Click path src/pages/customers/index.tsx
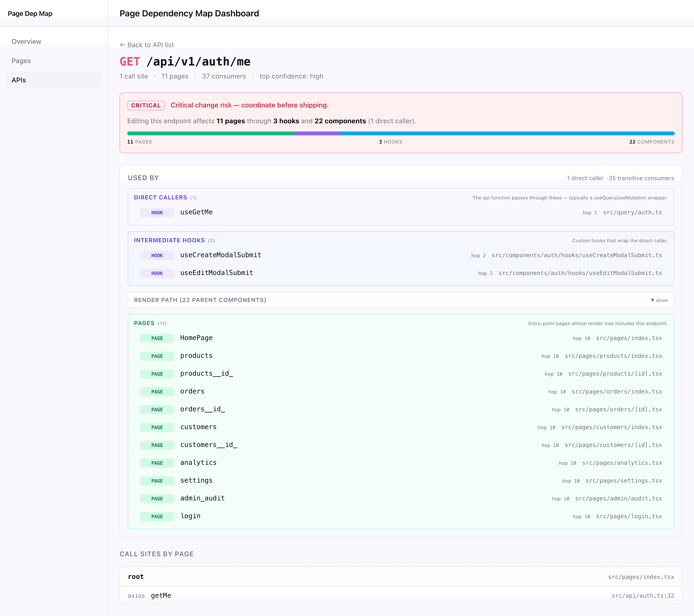Viewport: 694px width, 616px height. click(612, 427)
